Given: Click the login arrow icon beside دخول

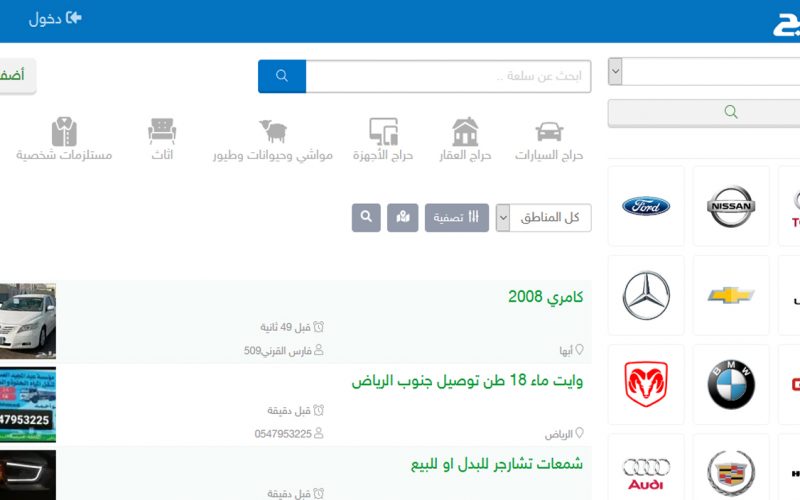Looking at the screenshot, I should tap(73, 18).
